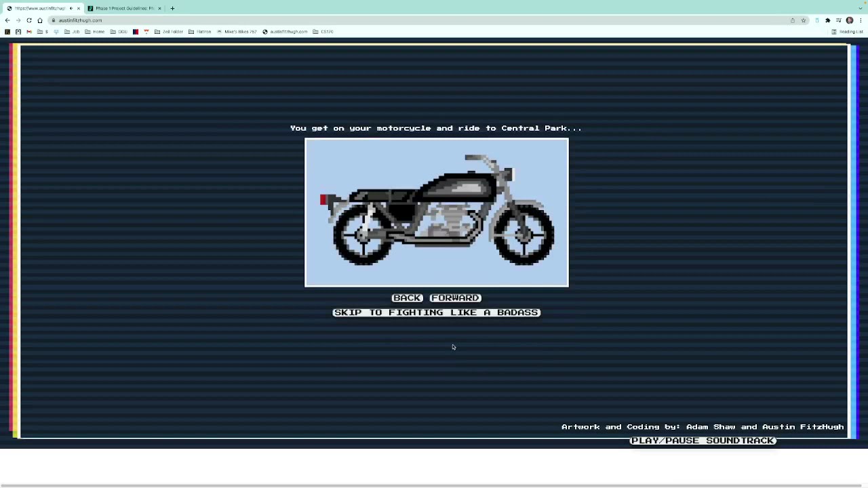Click the browser forward arrow
Image resolution: width=868 pixels, height=488 pixels.
click(18, 20)
